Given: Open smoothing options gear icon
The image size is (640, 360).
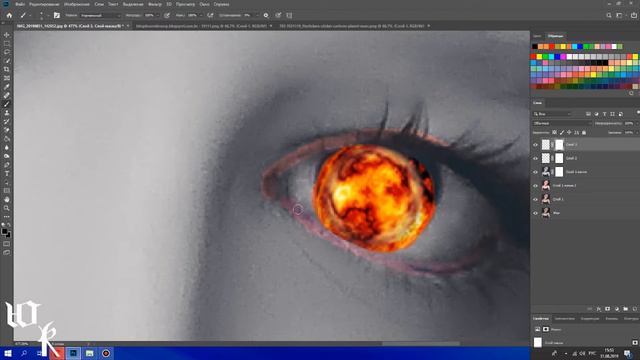Looking at the screenshot, I should [x=266, y=16].
